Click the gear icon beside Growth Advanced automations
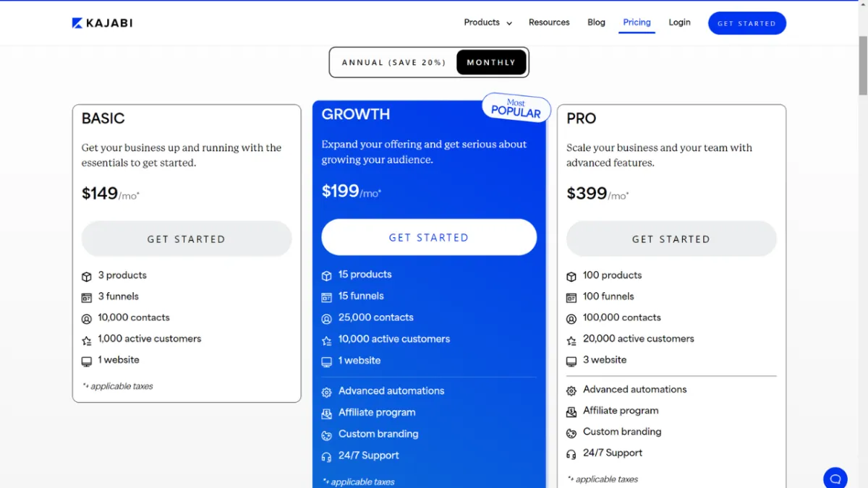 pyautogui.click(x=326, y=391)
